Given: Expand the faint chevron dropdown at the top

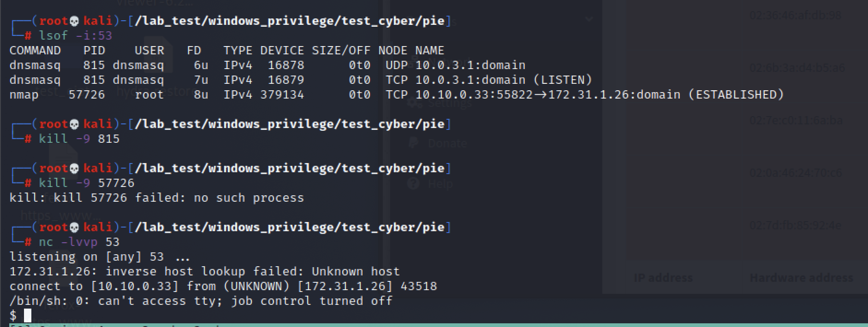Looking at the screenshot, I should (589, 19).
